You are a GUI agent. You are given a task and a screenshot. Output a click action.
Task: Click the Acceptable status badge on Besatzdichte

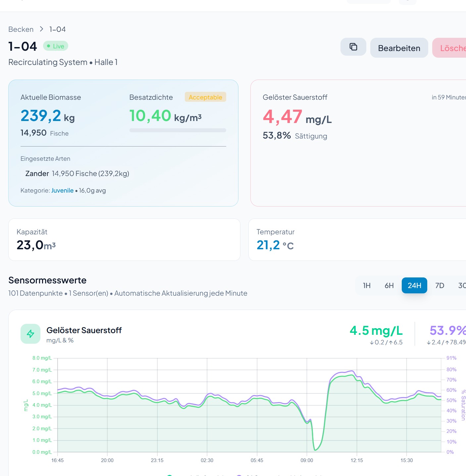[205, 97]
